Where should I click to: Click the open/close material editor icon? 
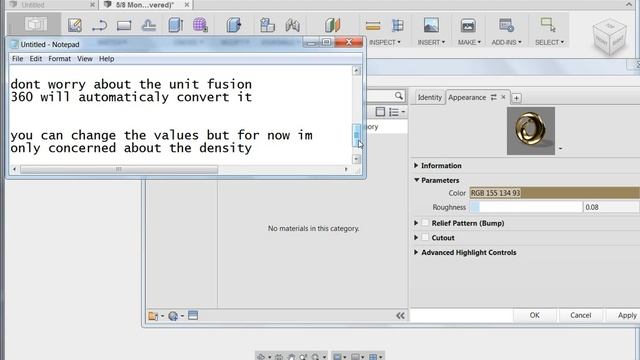pos(193,315)
